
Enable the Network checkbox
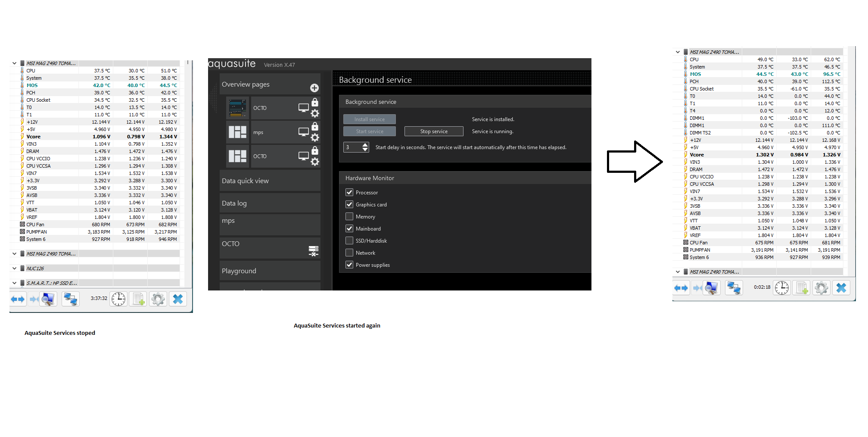click(349, 253)
